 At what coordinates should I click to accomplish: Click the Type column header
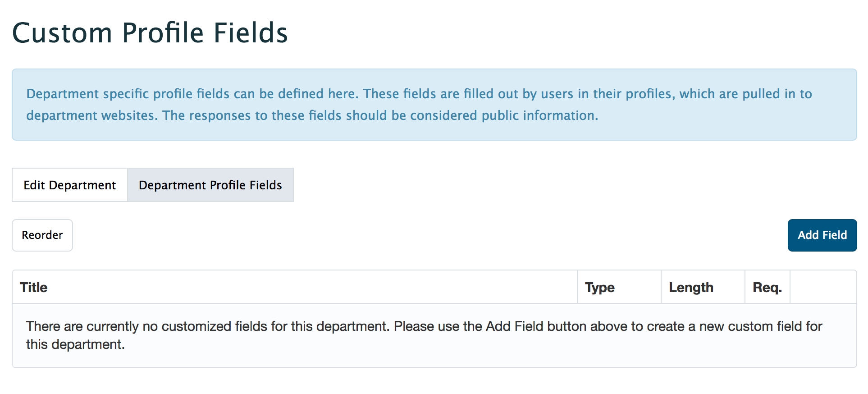pyautogui.click(x=599, y=288)
